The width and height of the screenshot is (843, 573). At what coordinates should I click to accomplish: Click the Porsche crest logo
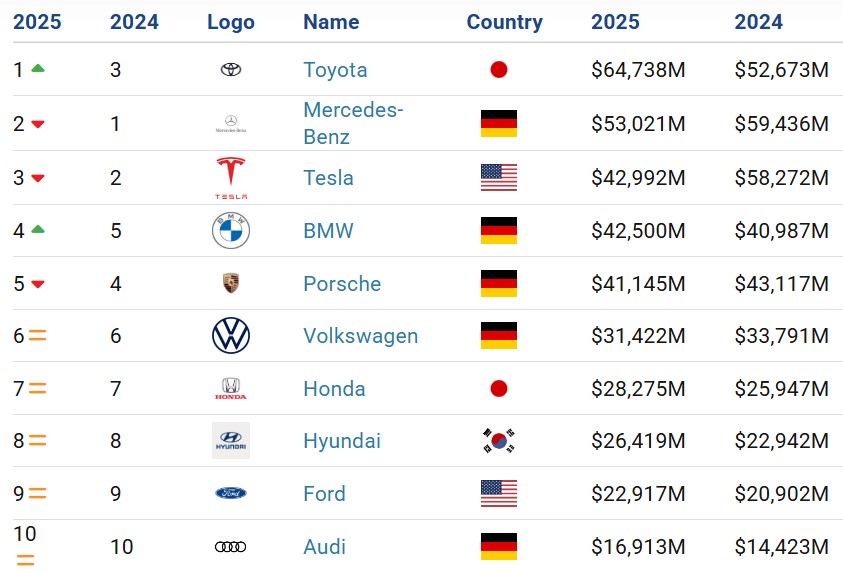click(x=231, y=283)
